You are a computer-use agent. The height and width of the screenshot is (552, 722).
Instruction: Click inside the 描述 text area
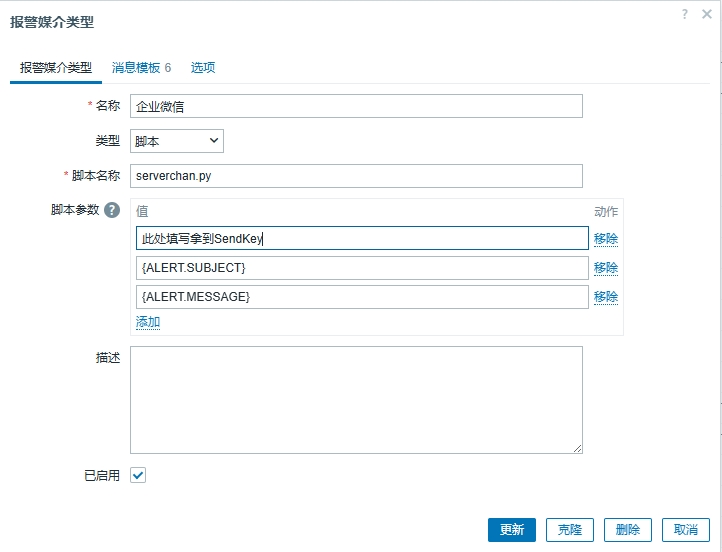(356, 399)
